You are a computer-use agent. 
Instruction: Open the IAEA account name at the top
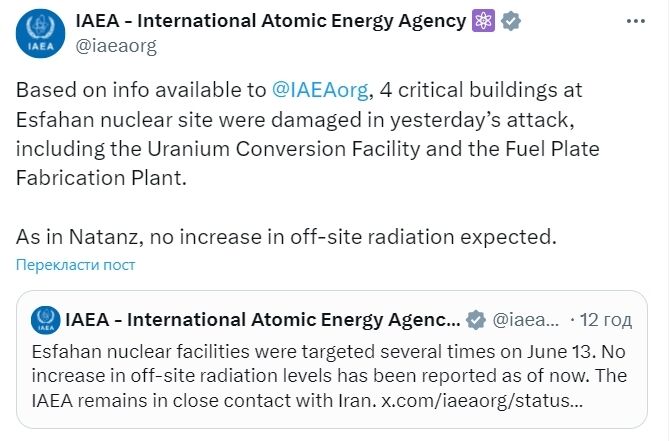click(271, 21)
